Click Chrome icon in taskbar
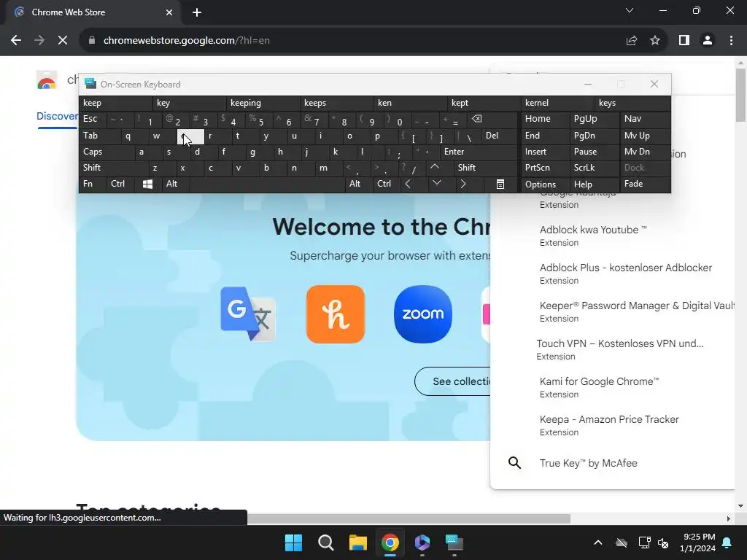747x560 pixels. point(390,542)
